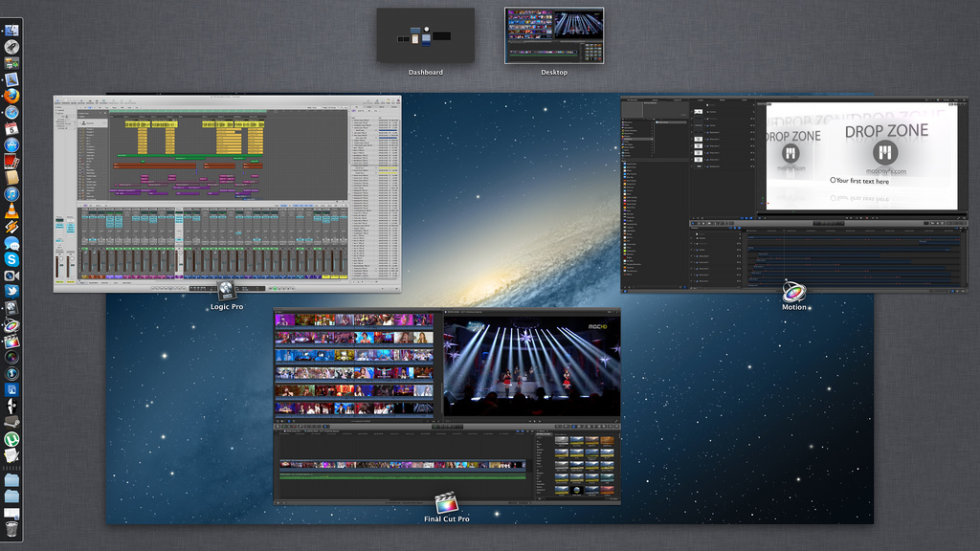
Task: Open Messages from the Dock
Action: coord(11,243)
